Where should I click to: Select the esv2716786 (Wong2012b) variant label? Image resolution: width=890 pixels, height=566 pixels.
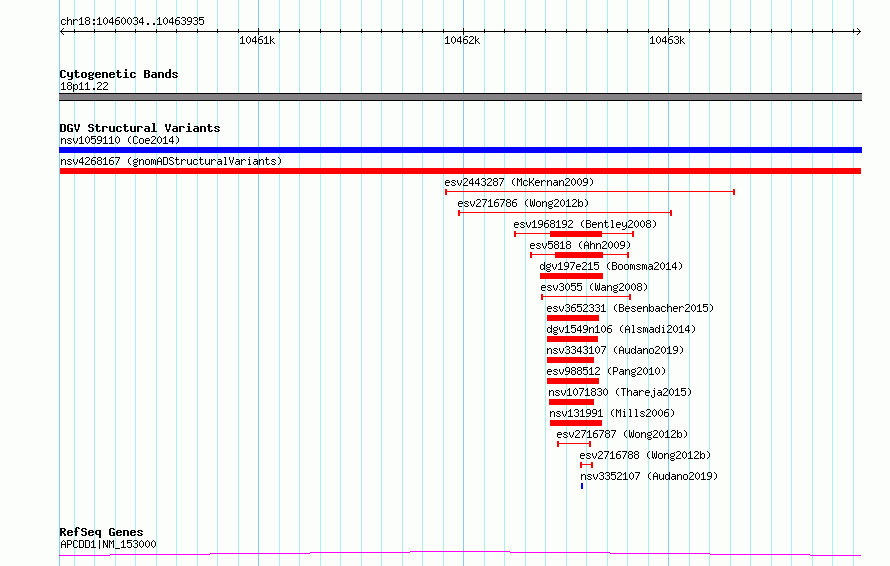pyautogui.click(x=523, y=203)
